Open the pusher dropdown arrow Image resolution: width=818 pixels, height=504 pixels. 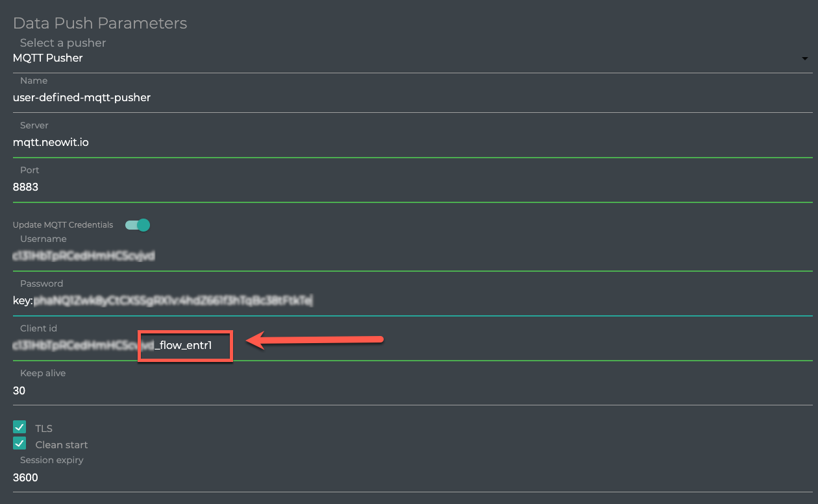click(x=805, y=58)
